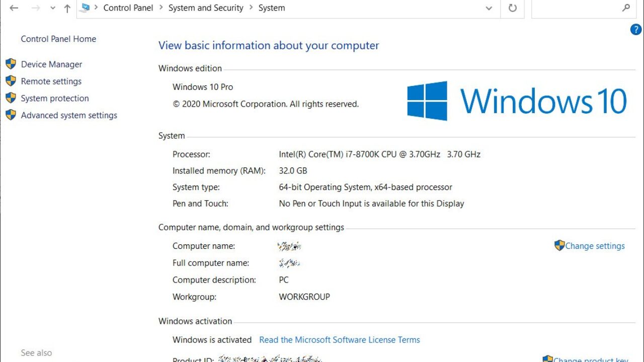This screenshot has width=644, height=362.
Task: Go to Control Panel Home
Action: point(58,39)
